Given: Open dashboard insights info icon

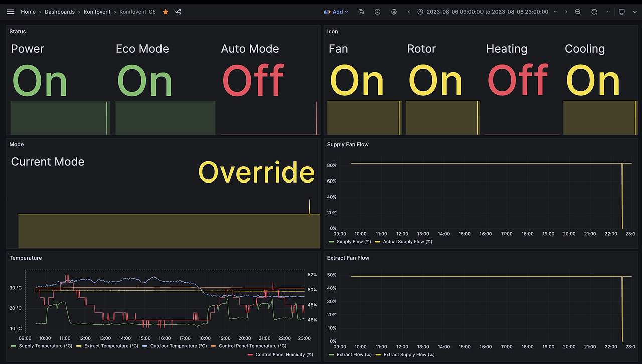Looking at the screenshot, I should tap(378, 12).
